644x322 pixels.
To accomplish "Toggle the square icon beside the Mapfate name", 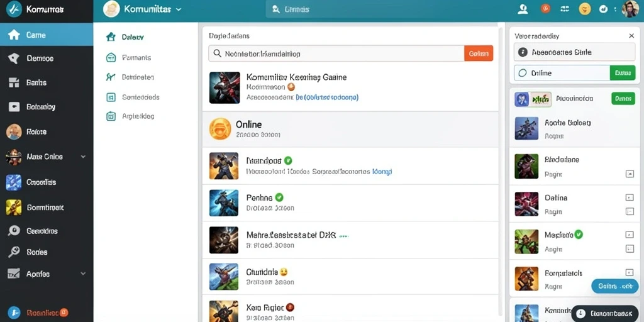I will (x=629, y=235).
